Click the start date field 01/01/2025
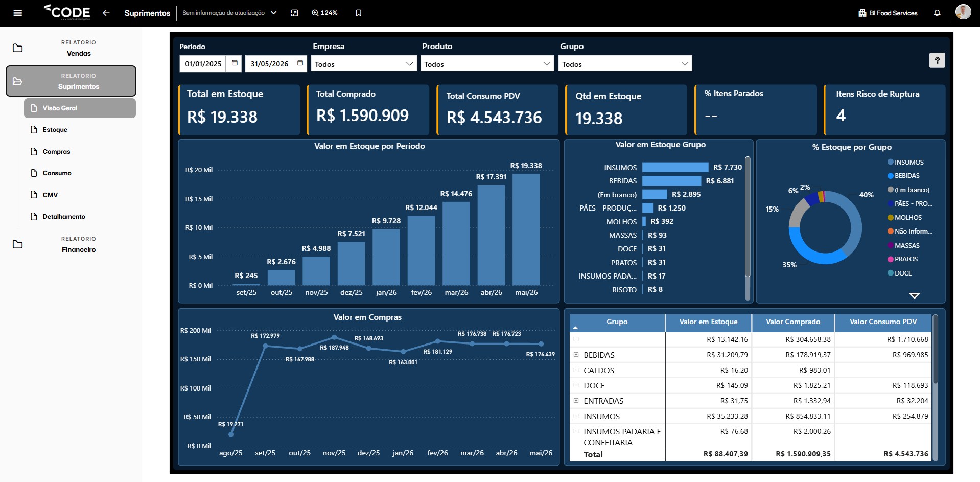Screen dimensions: 980x482 (x=203, y=64)
